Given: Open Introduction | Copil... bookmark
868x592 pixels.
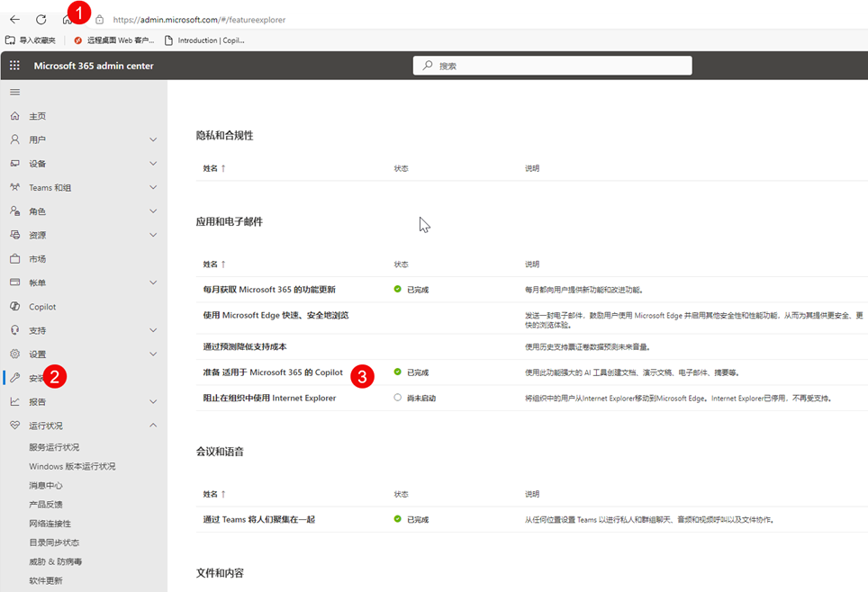Looking at the screenshot, I should (204, 40).
